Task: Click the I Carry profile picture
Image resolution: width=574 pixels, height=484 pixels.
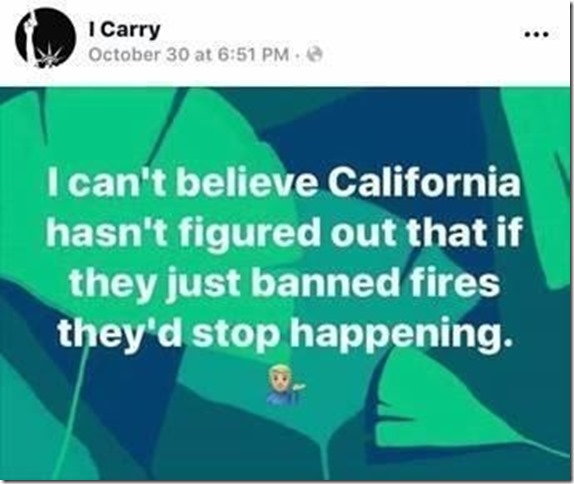Action: click(46, 38)
